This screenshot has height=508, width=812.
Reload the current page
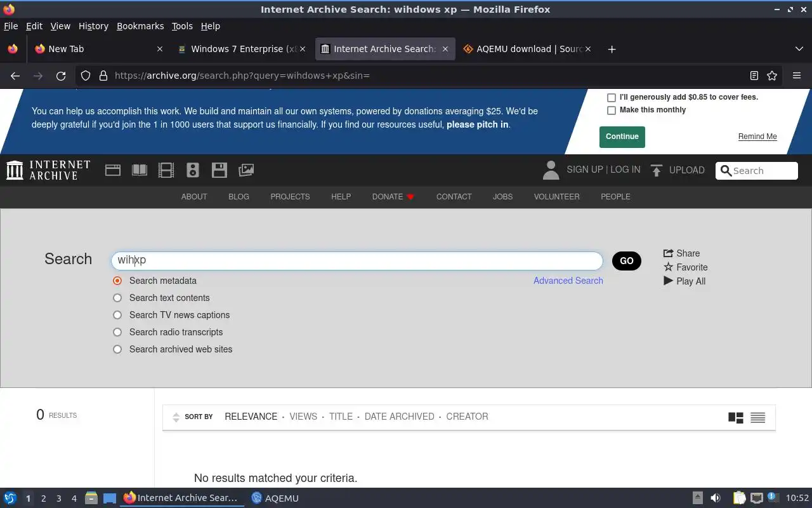click(61, 76)
